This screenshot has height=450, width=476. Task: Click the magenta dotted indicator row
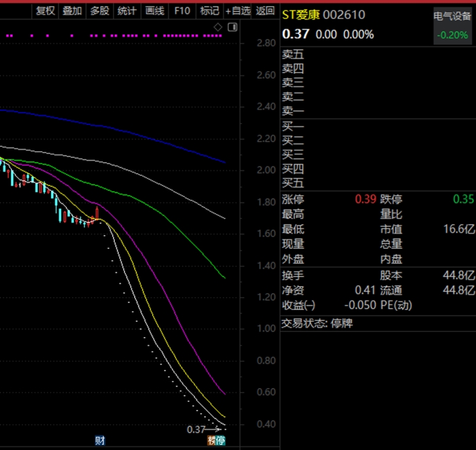point(114,36)
